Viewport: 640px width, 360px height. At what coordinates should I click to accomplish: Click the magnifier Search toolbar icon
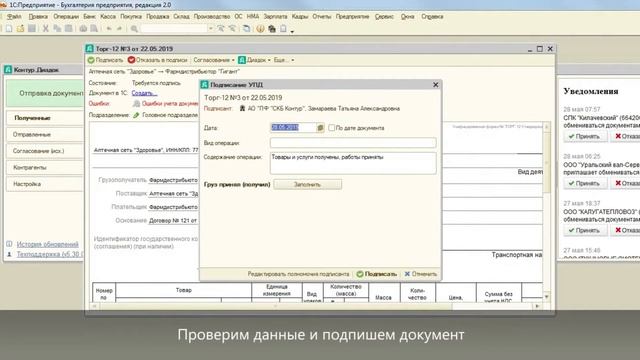tap(134, 29)
